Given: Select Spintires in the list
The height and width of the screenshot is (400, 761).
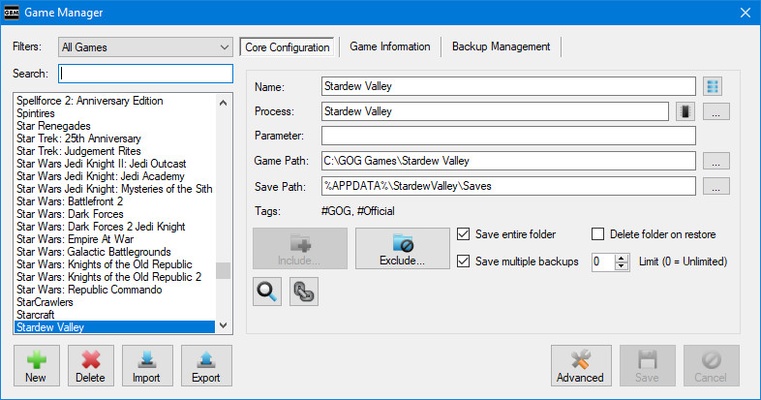Looking at the screenshot, I should pyautogui.click(x=115, y=113).
